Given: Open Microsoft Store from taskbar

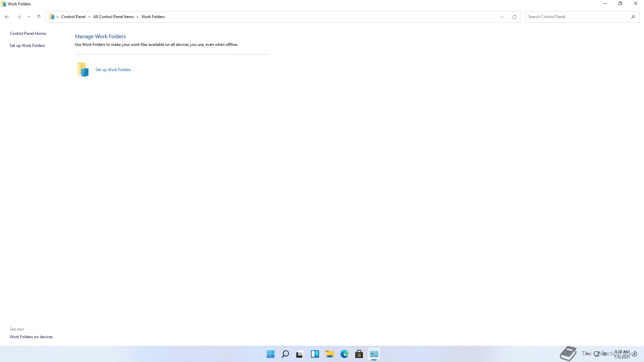Looking at the screenshot, I should point(359,354).
